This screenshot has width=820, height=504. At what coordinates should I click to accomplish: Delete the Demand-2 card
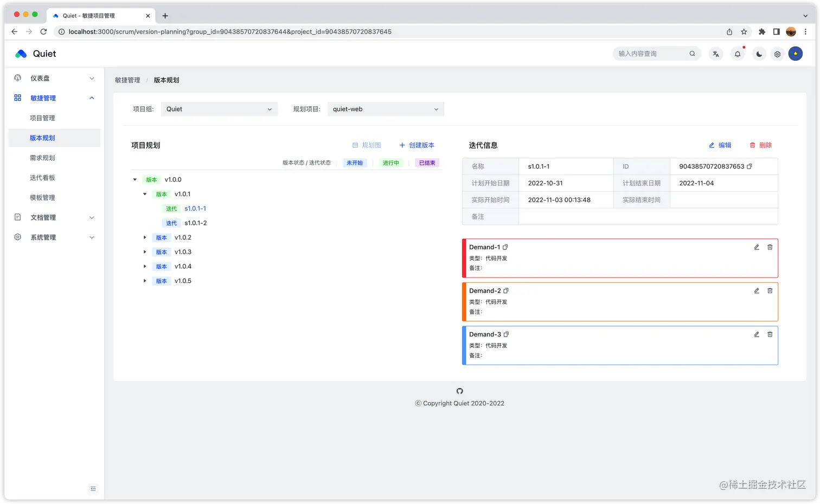[x=770, y=291]
